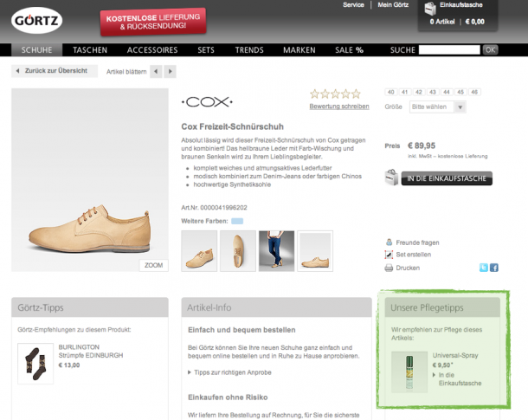This screenshot has width=528, height=420.
Task: Click the Universal-Spray product name
Action: [x=455, y=355]
